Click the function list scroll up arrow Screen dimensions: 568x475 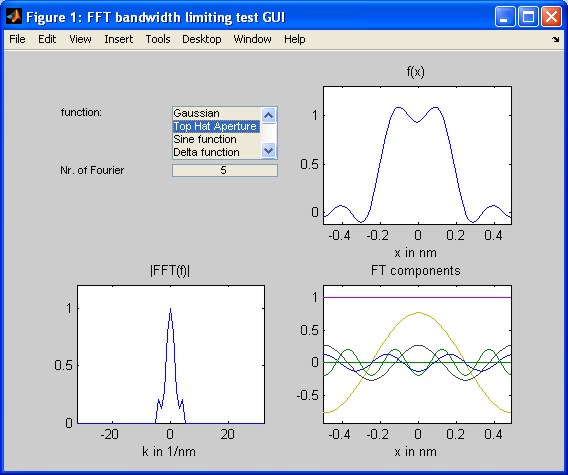tap(268, 116)
